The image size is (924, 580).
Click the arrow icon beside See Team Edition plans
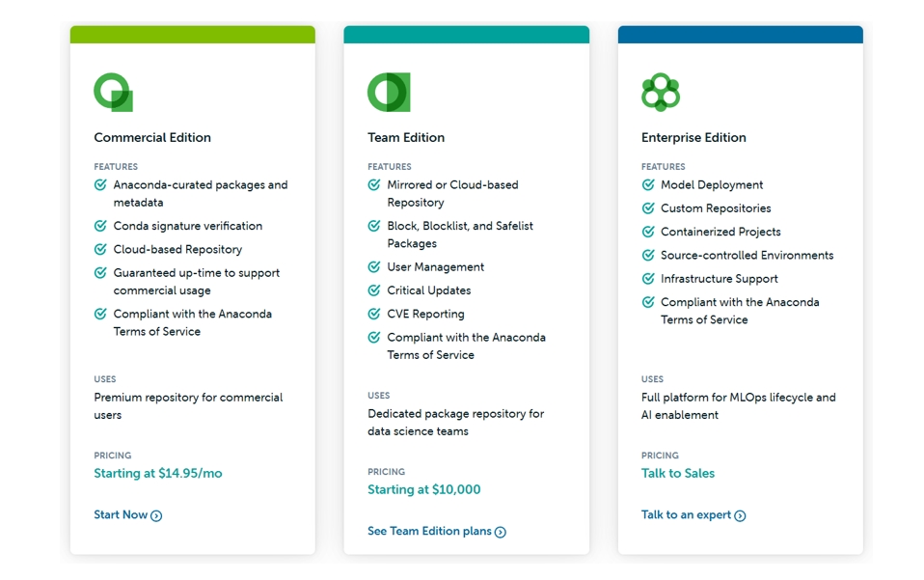coord(501,533)
